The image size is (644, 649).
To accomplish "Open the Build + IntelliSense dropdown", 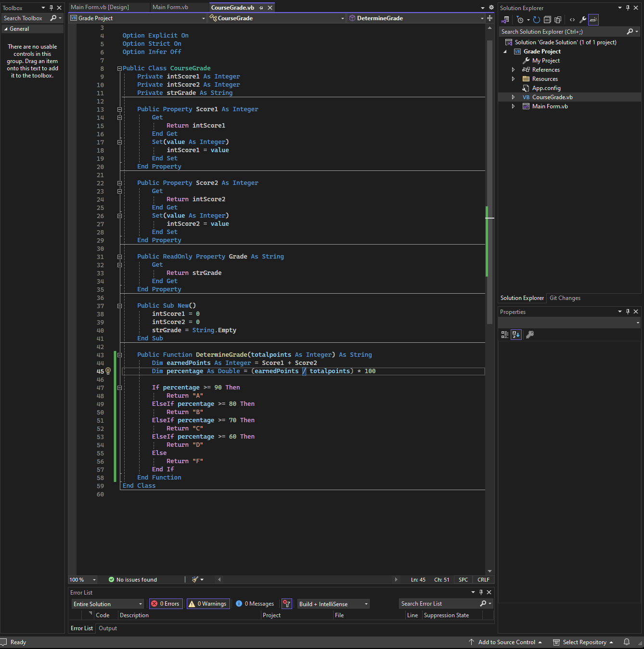I will coord(333,604).
